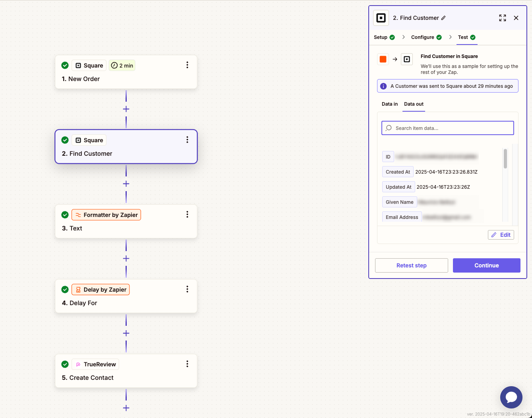Click the green check on New Order step
Screen dimensions: 532x418
click(65, 65)
